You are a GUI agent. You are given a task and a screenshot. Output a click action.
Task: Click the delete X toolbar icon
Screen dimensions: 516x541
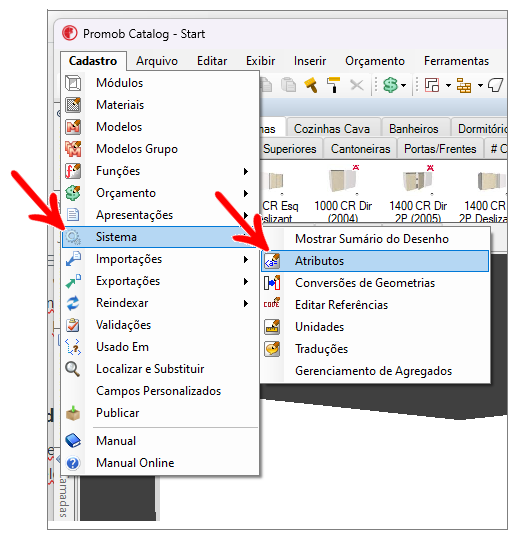pyautogui.click(x=357, y=85)
